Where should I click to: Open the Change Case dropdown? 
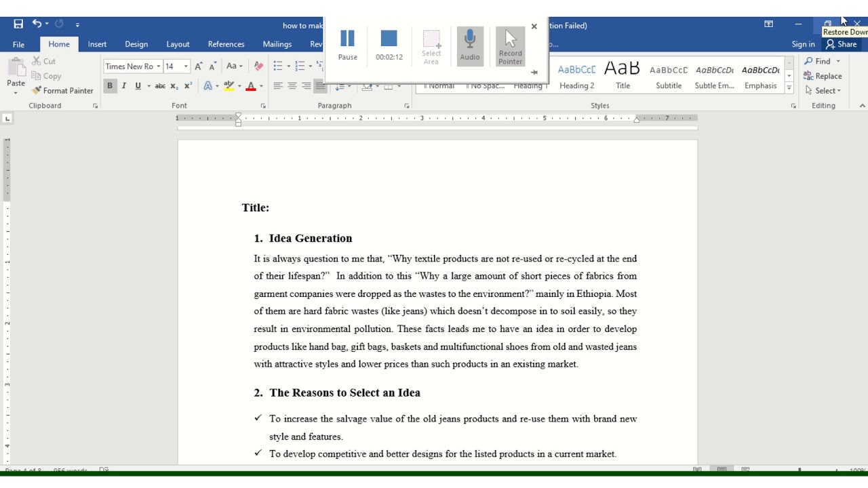[235, 66]
